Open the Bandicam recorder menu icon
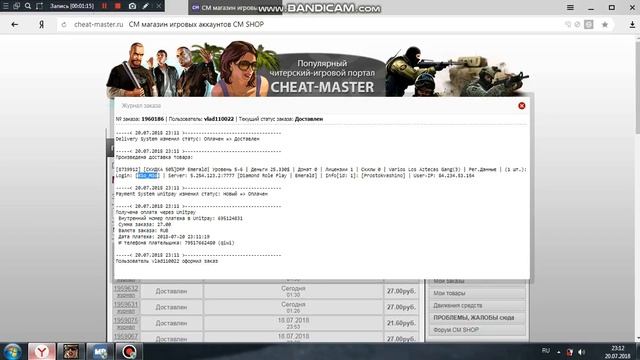 point(6,6)
